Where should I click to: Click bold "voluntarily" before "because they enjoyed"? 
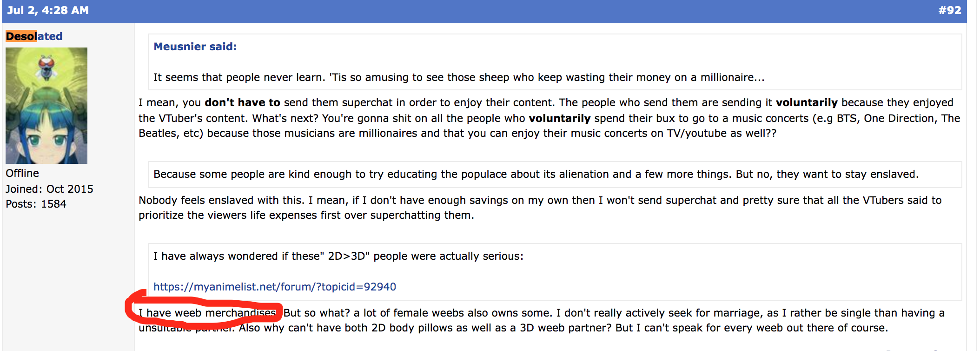click(807, 102)
